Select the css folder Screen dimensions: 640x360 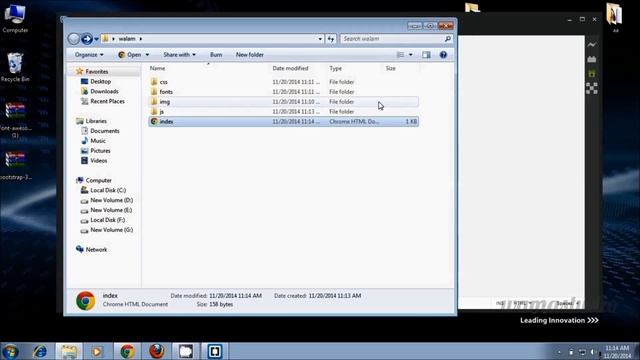(x=284, y=82)
